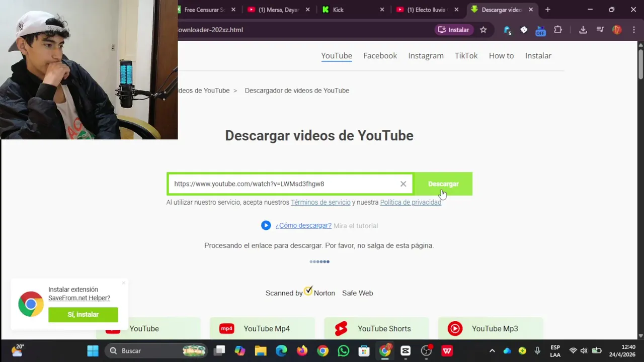This screenshot has height=362, width=644.
Task: Open the ESP LAA language indicator
Action: (555, 351)
